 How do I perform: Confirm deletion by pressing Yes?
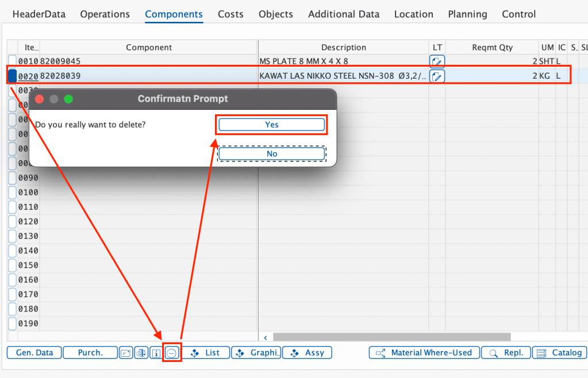point(271,125)
